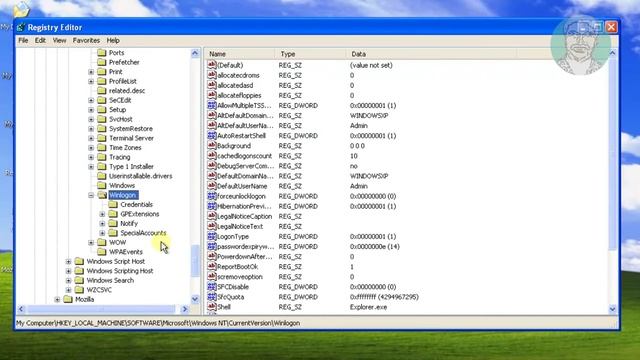Sort values by Name column header
This screenshot has height=360, width=640.
[x=240, y=54]
